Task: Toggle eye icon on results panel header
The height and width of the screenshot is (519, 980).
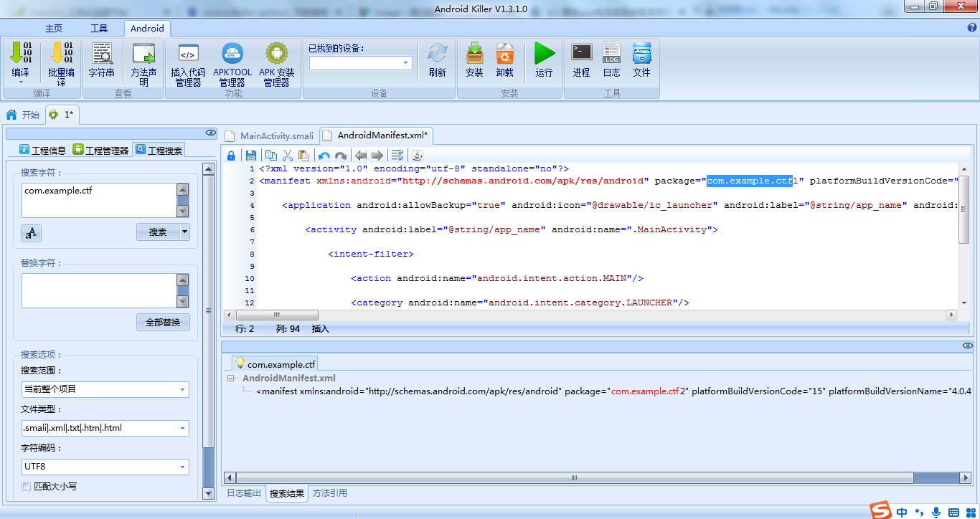Action: point(967,346)
